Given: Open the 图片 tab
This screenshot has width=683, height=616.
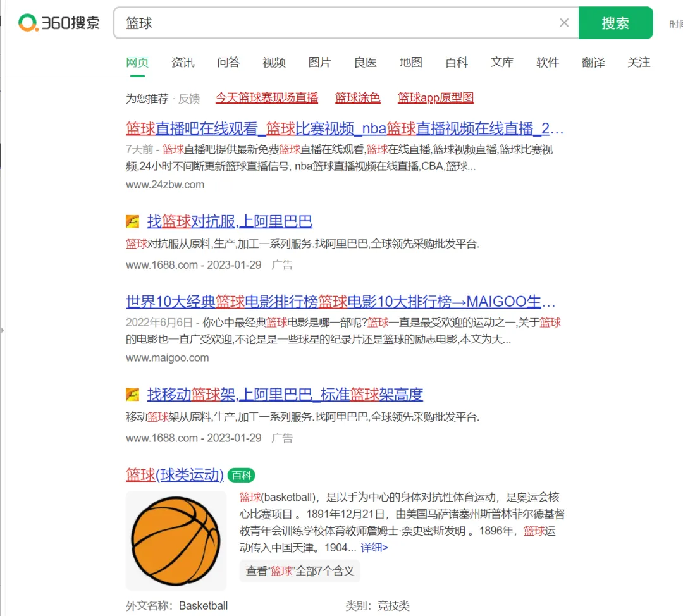Looking at the screenshot, I should pos(319,63).
